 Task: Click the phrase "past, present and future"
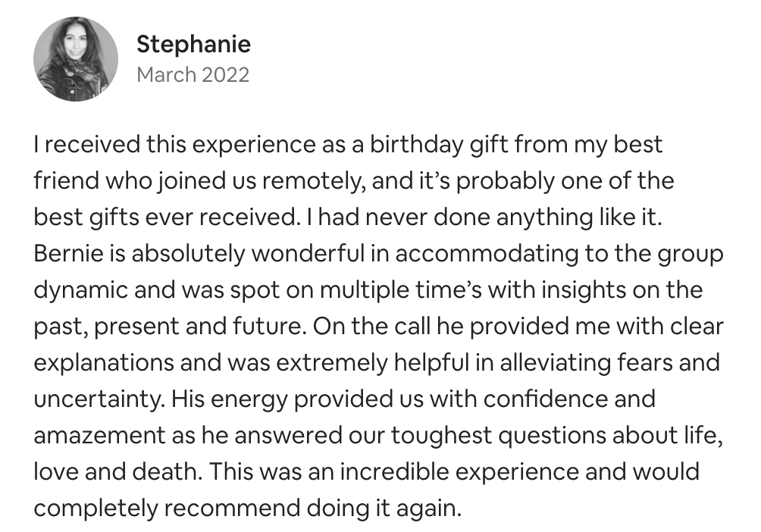click(168, 327)
